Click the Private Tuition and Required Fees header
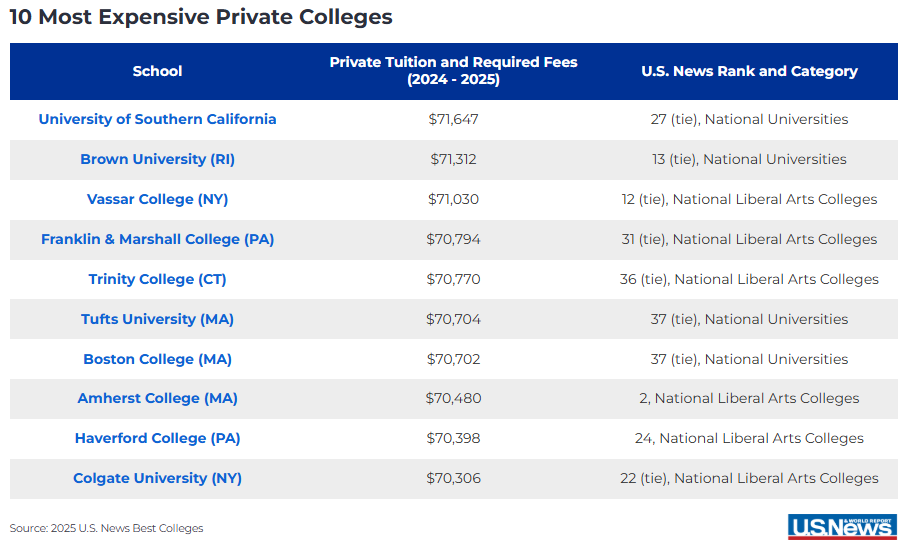Screen dimensions: 905x543 click(x=453, y=71)
